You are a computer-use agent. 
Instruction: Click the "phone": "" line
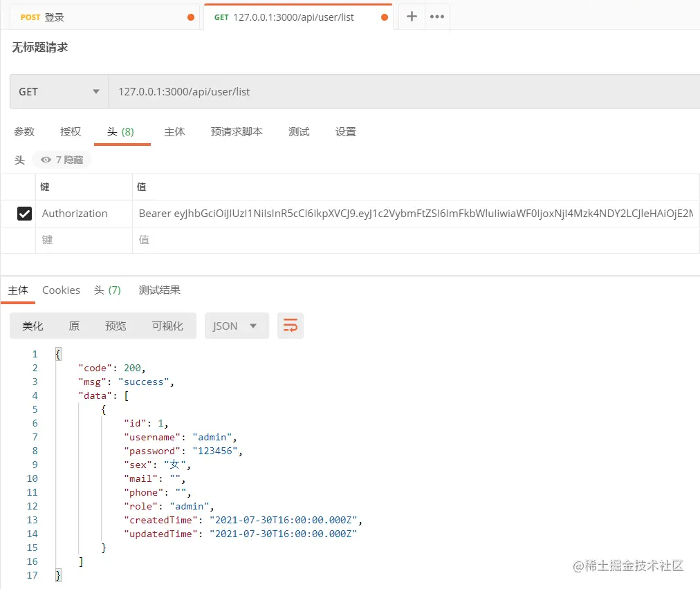(157, 493)
